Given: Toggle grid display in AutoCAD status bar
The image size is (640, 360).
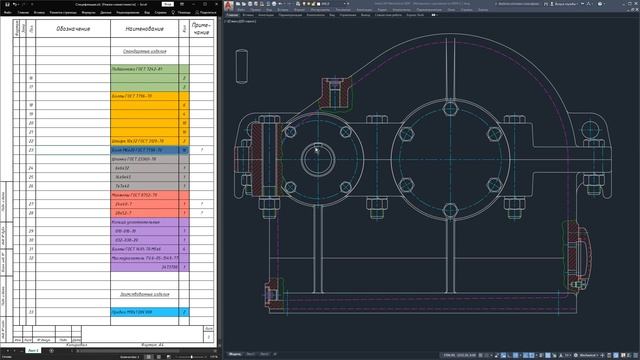Looking at the screenshot, I should click(x=480, y=355).
